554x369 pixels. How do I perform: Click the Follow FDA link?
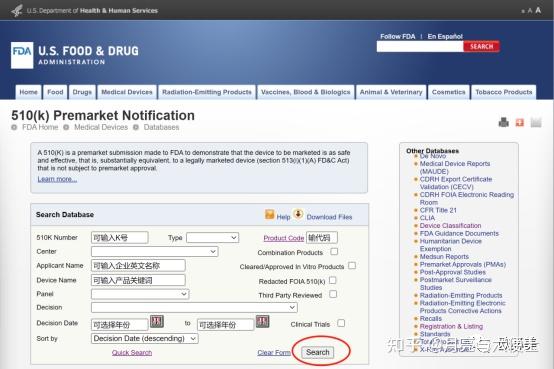(x=397, y=36)
